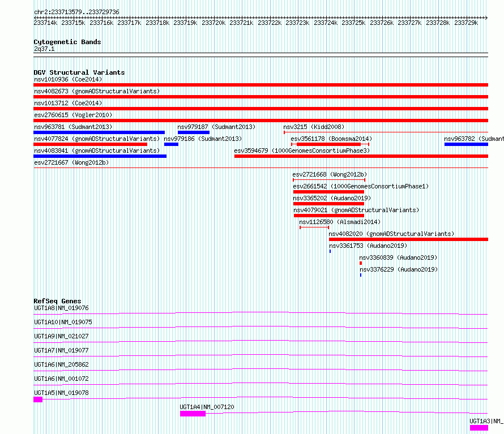Click the UGT1A5|NM_019078 magenta exon block
Image resolution: width=504 pixels, height=434 pixels.
coord(38,399)
